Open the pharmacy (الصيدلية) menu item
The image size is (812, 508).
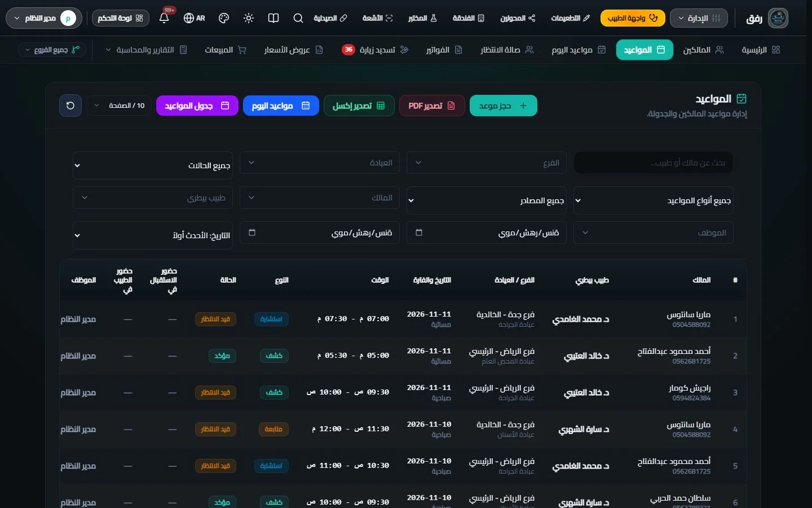330,18
